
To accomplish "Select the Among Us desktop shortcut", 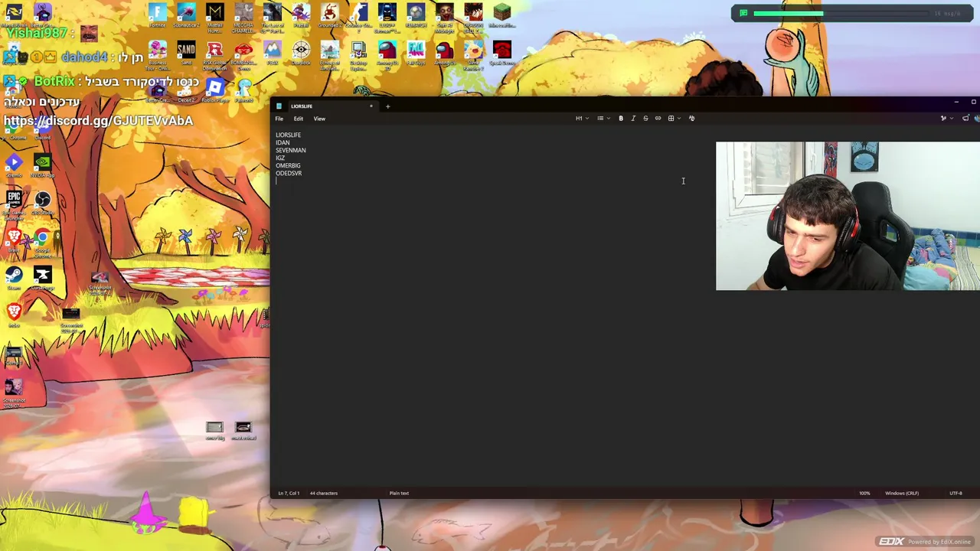I will tap(445, 54).
